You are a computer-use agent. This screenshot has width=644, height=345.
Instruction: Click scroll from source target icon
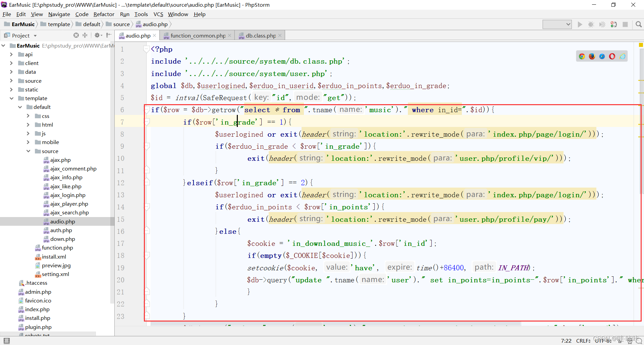pyautogui.click(x=76, y=35)
